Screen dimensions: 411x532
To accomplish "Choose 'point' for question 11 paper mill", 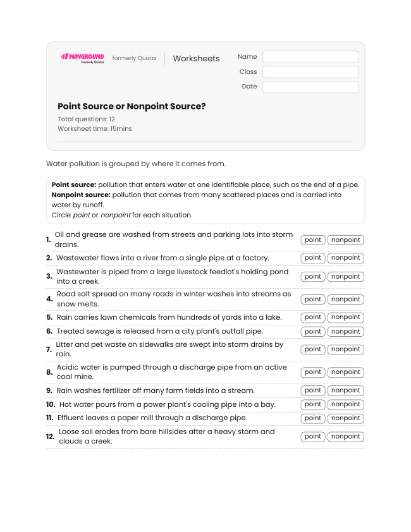I will pyautogui.click(x=313, y=418).
